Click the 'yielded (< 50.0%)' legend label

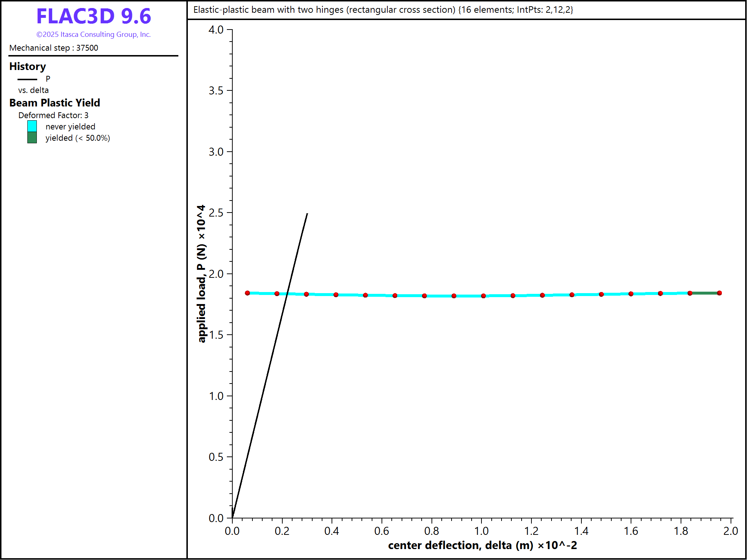[78, 138]
